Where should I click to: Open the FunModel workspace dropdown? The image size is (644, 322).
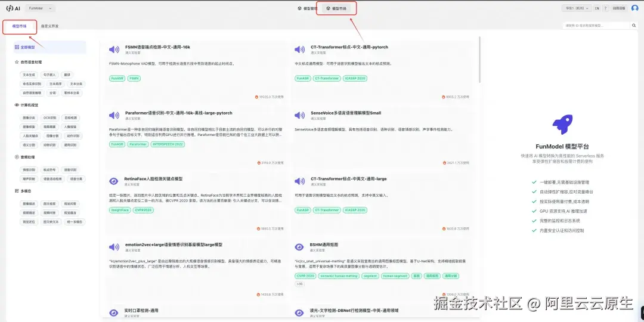tap(41, 8)
